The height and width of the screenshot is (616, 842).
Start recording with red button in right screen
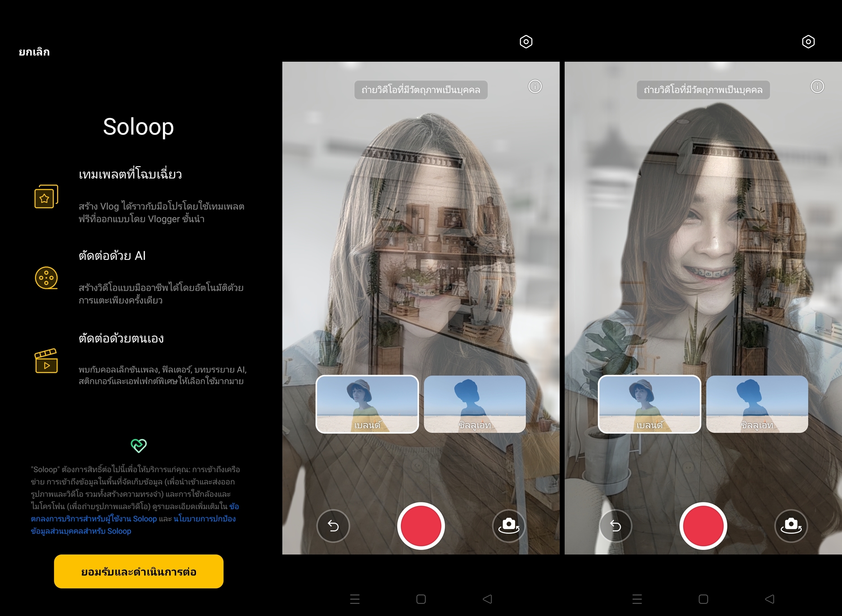tap(703, 526)
